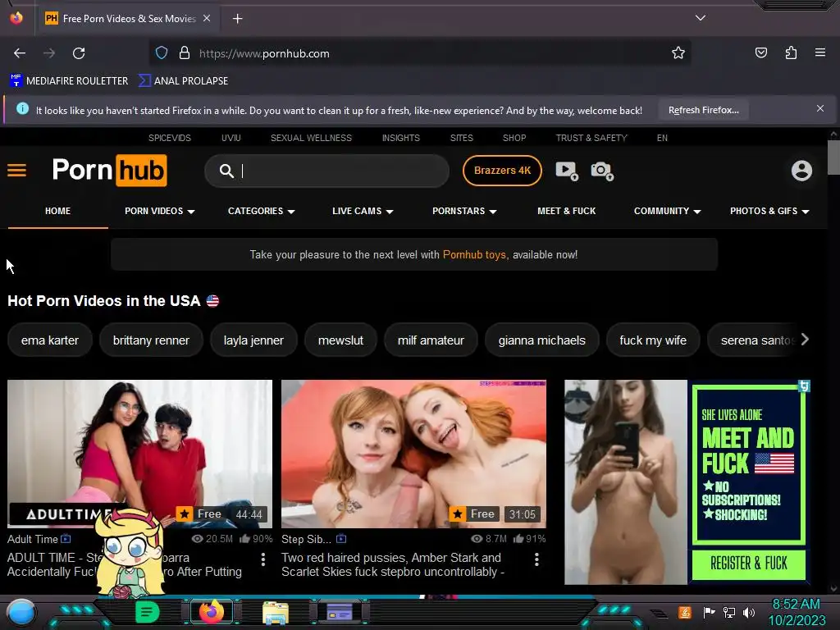Open options menu for the Step Sib video

tap(536, 559)
